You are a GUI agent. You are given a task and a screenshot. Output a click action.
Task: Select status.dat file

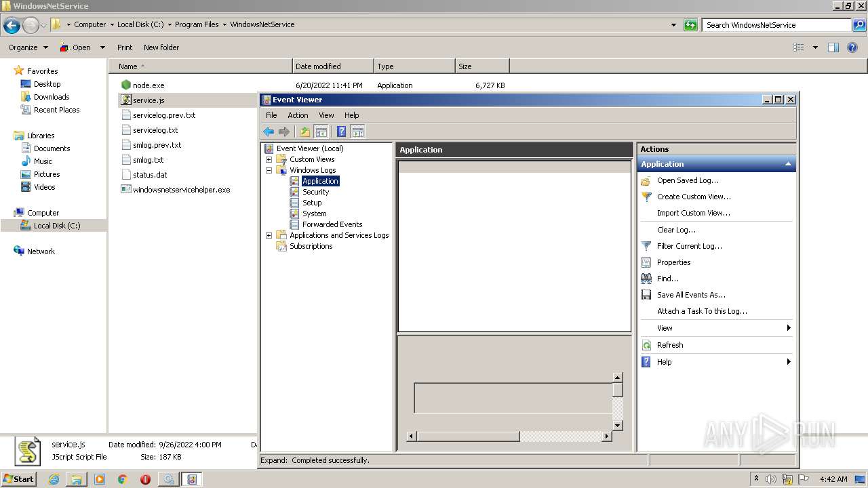click(x=150, y=175)
